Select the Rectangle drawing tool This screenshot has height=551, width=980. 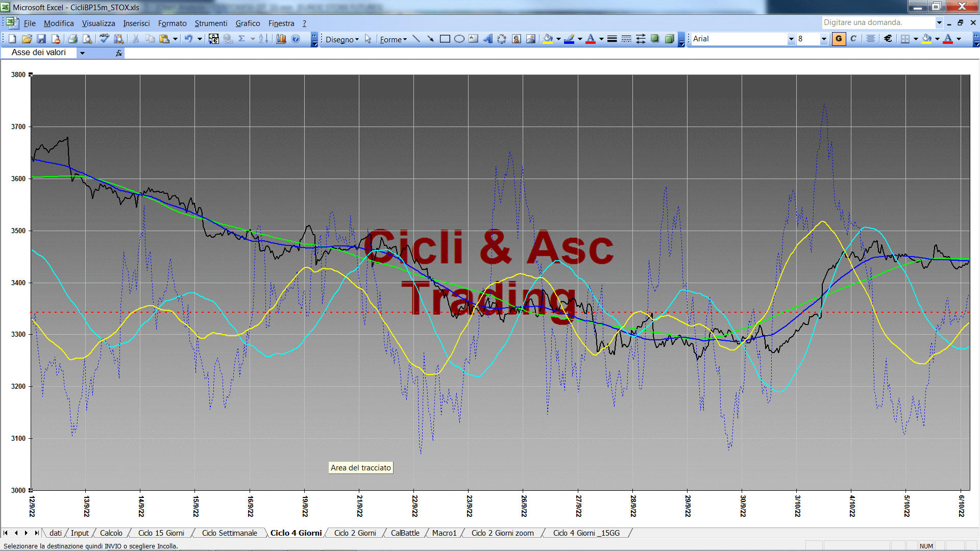click(445, 39)
